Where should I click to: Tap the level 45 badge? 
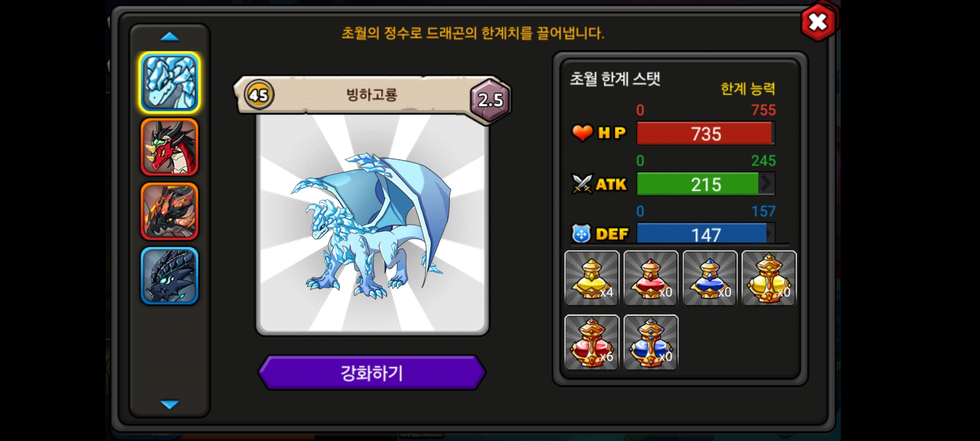(x=259, y=95)
